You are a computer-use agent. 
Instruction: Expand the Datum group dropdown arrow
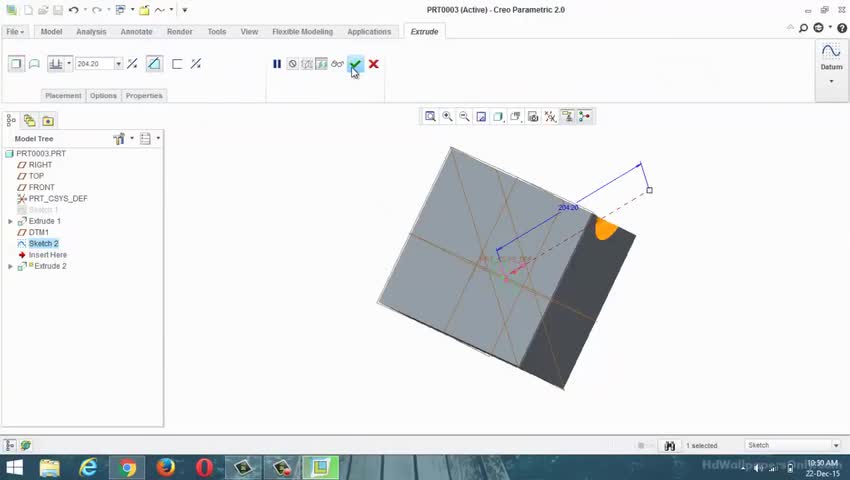(831, 81)
